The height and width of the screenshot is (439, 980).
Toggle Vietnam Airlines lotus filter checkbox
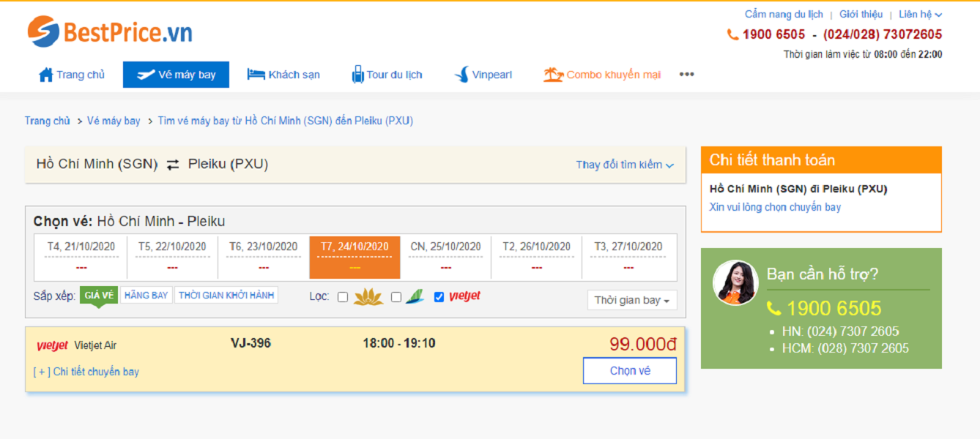pyautogui.click(x=342, y=297)
